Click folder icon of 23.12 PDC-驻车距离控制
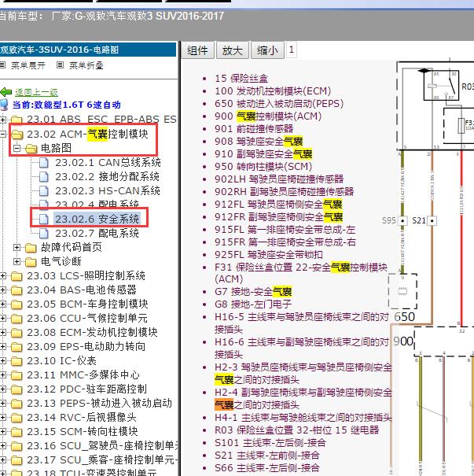474x476 pixels. pyautogui.click(x=17, y=389)
